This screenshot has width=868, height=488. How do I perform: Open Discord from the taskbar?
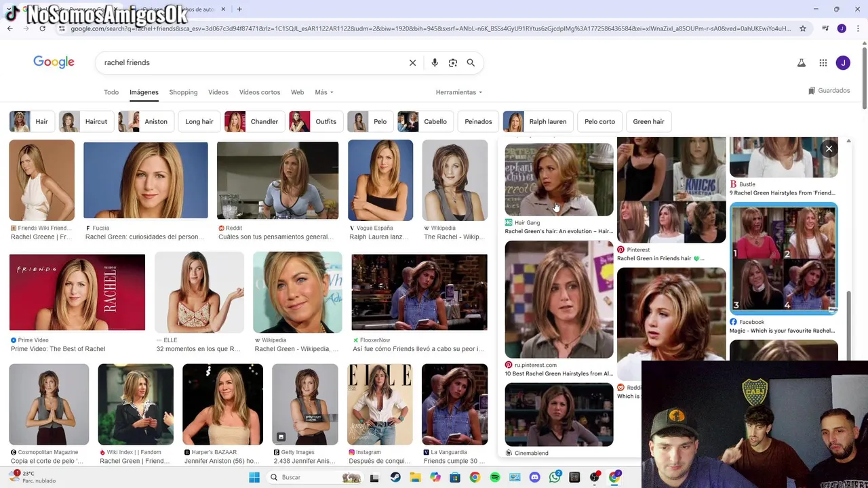coord(535,477)
